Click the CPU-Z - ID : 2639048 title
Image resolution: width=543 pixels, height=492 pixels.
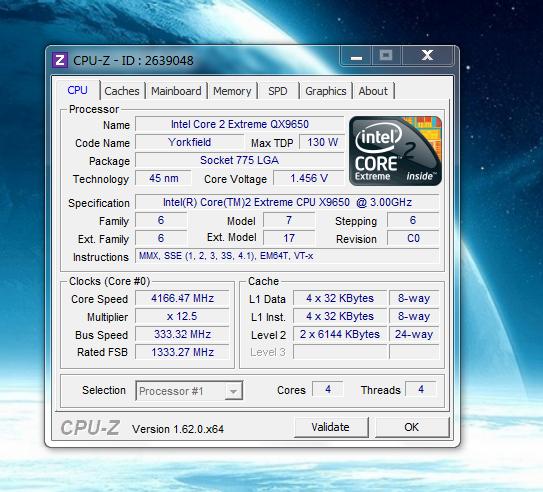click(133, 61)
